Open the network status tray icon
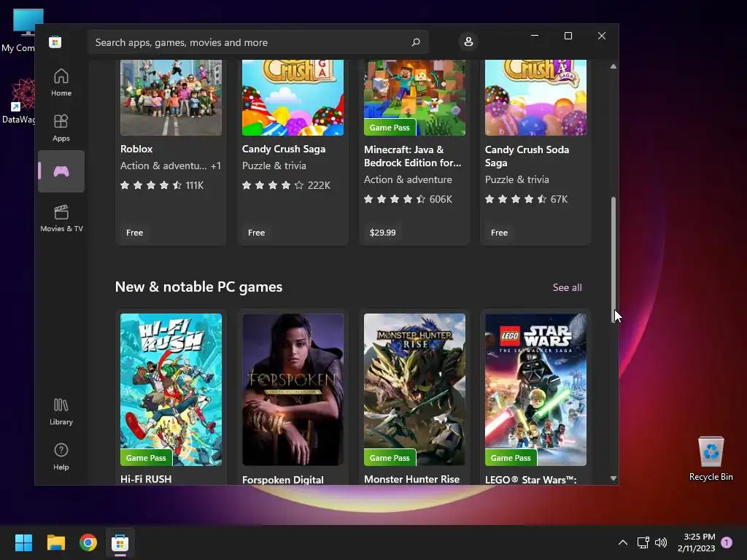 [643, 542]
